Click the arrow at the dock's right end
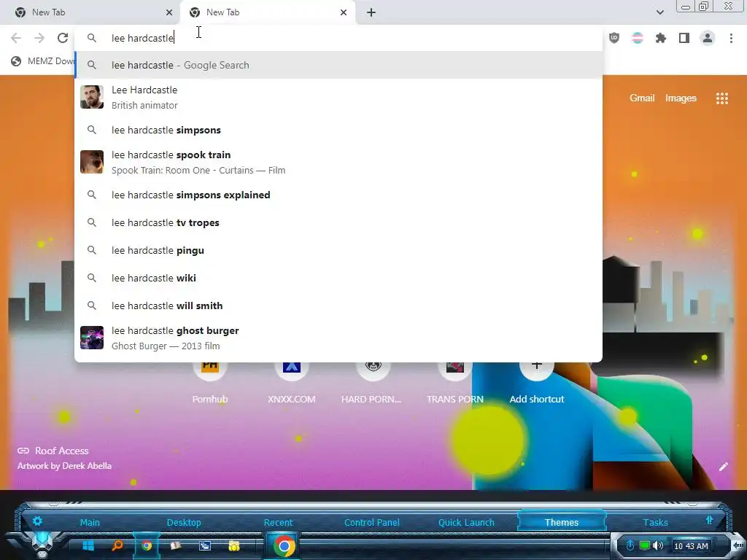Screen dimensions: 747x560 (738, 545)
